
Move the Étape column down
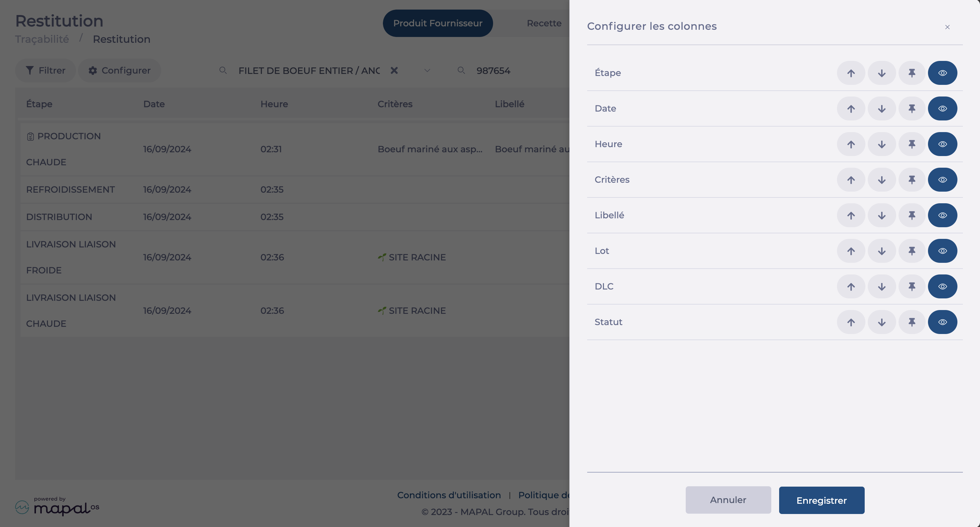pos(881,73)
